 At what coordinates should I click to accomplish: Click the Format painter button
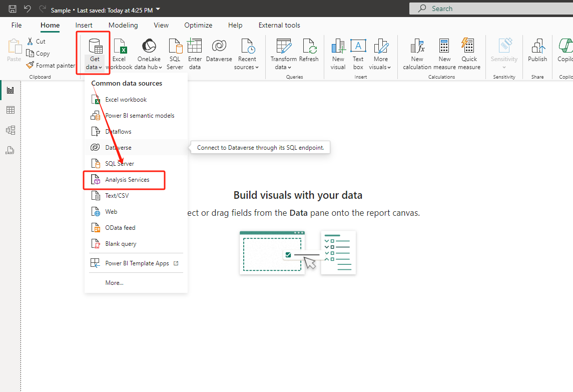(x=51, y=66)
